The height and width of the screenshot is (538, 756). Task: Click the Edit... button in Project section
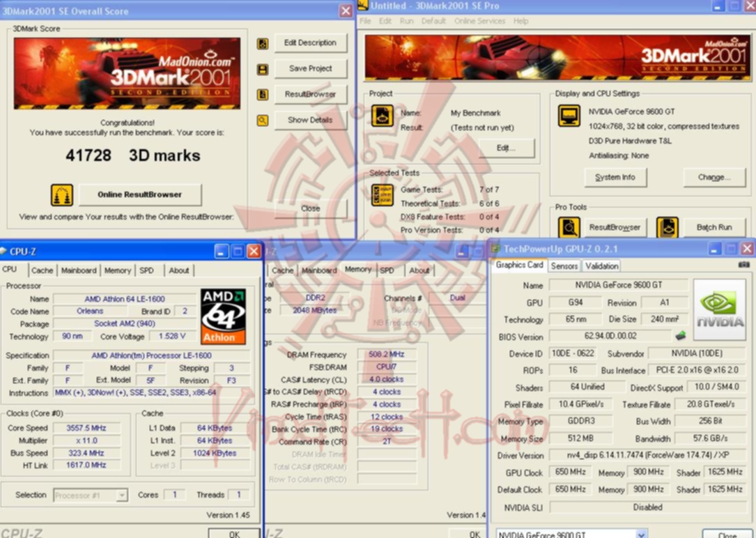click(x=507, y=148)
